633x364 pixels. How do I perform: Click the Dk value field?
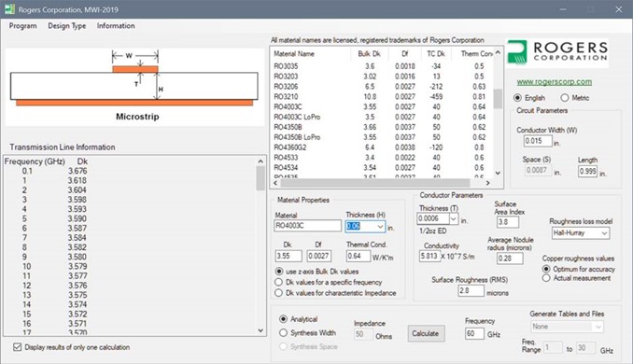(288, 256)
